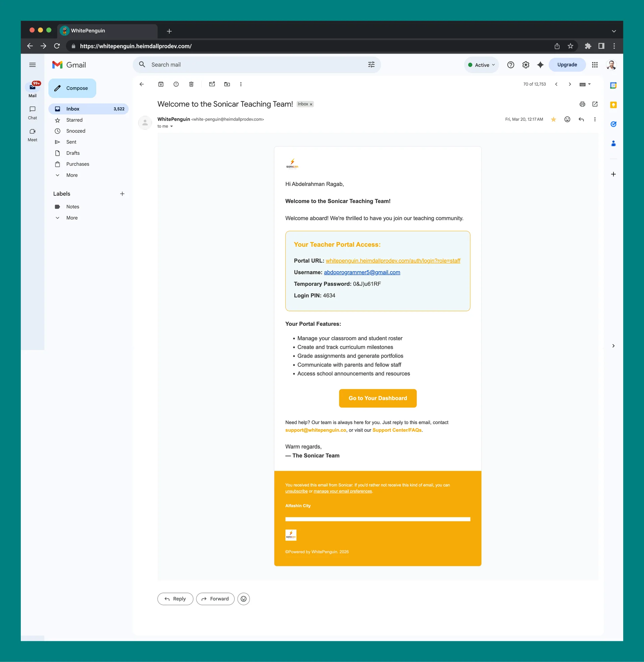Image resolution: width=644 pixels, height=662 pixels.
Task: Go to newer email arrow
Action: pyautogui.click(x=556, y=84)
